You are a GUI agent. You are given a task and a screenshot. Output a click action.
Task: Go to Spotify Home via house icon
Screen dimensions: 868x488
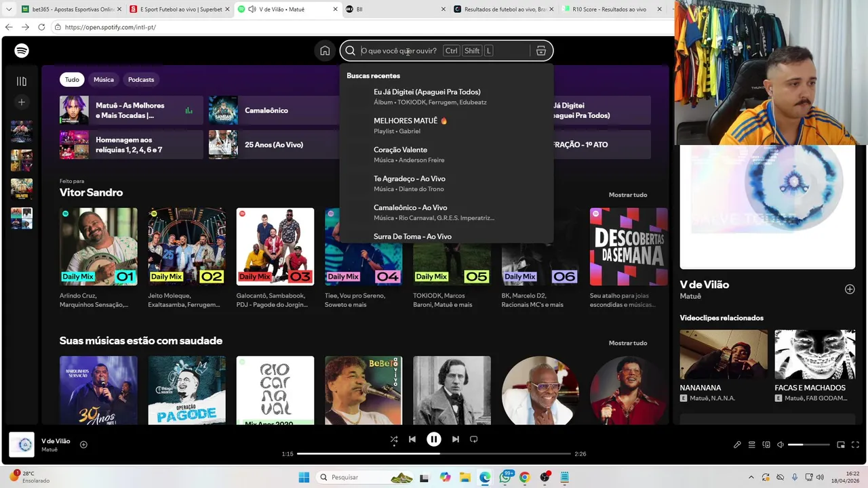tap(325, 51)
